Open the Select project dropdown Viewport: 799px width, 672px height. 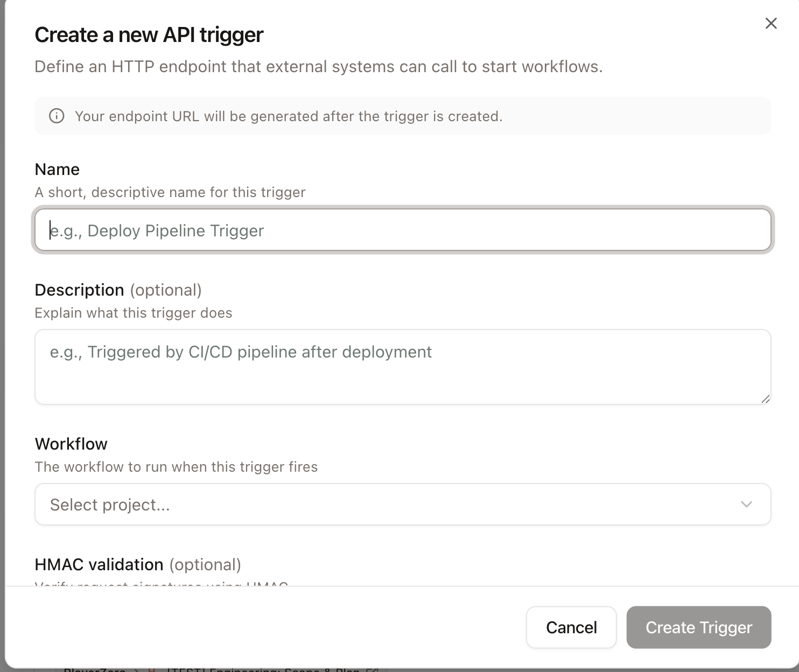[x=403, y=504]
